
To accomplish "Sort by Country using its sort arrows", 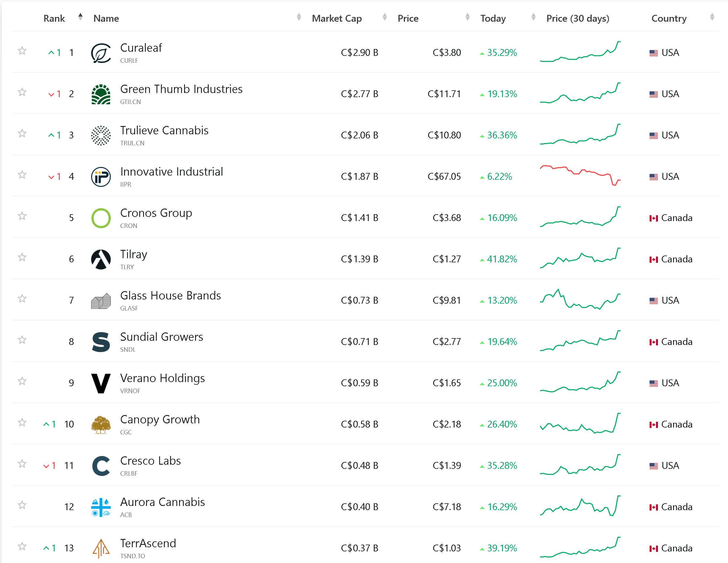I will click(x=712, y=17).
